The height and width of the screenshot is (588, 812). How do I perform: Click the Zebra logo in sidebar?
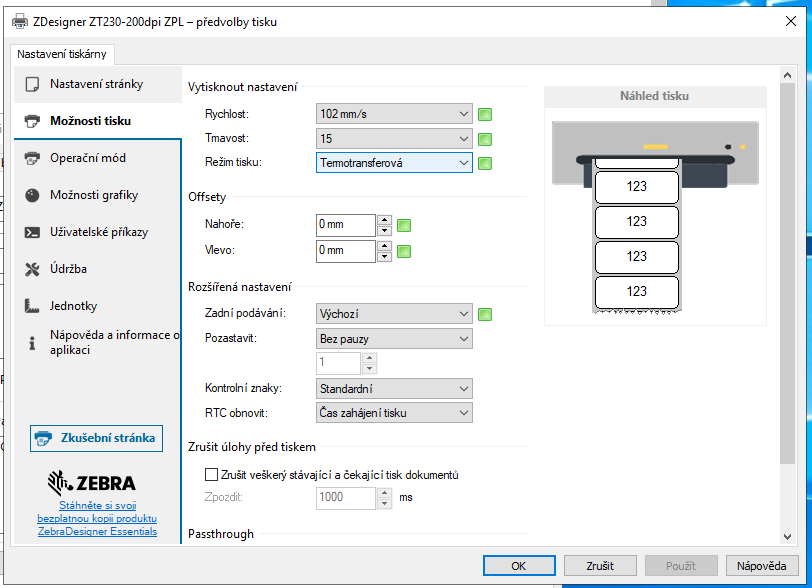(x=97, y=483)
